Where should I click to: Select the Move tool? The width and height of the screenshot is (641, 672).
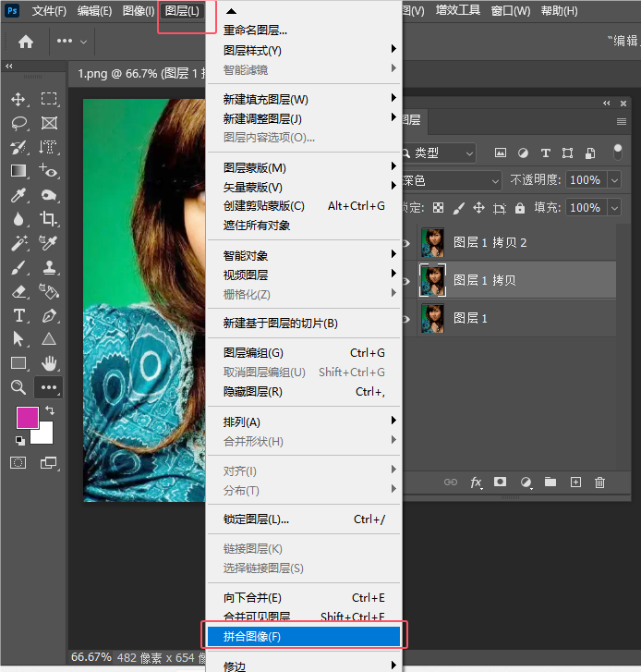tap(18, 100)
